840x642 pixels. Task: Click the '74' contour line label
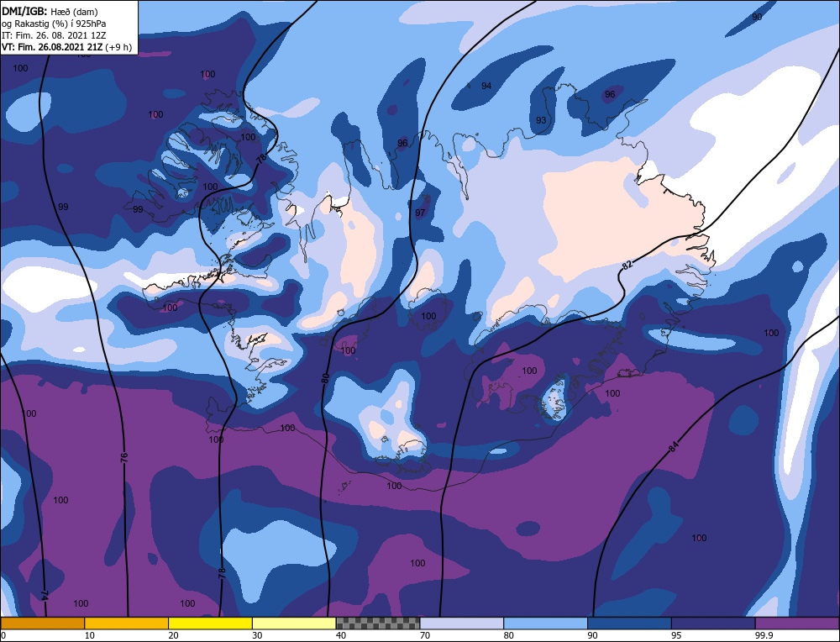tap(45, 596)
